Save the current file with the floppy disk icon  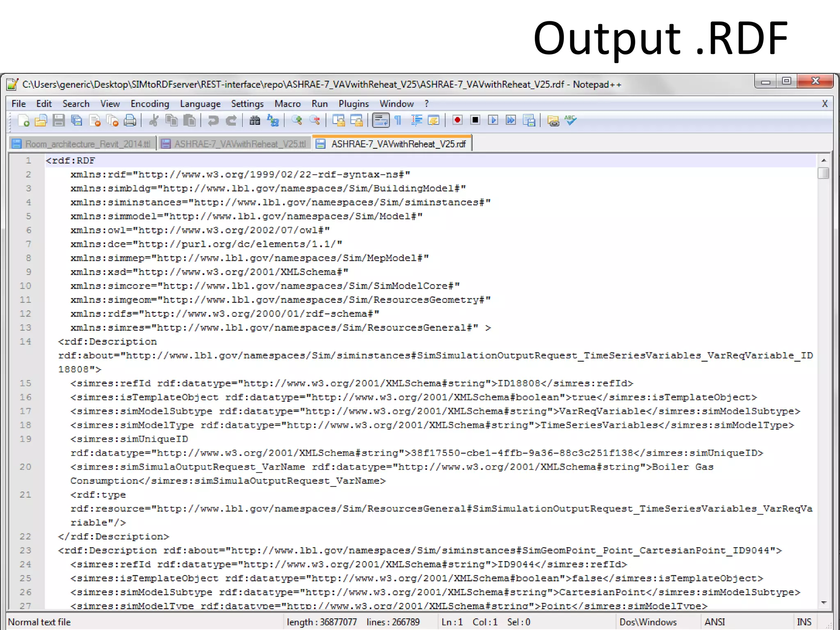59,121
